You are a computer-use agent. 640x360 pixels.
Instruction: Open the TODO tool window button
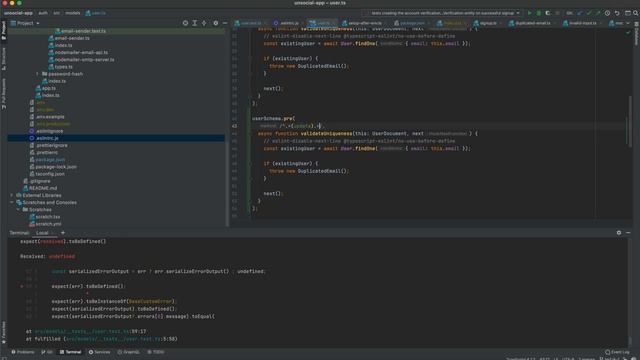tap(156, 352)
